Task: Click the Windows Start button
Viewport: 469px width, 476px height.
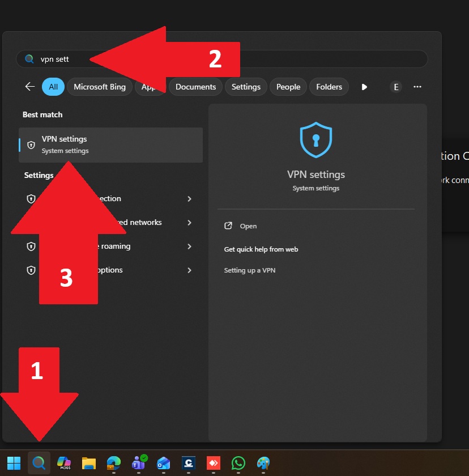Action: pyautogui.click(x=14, y=463)
